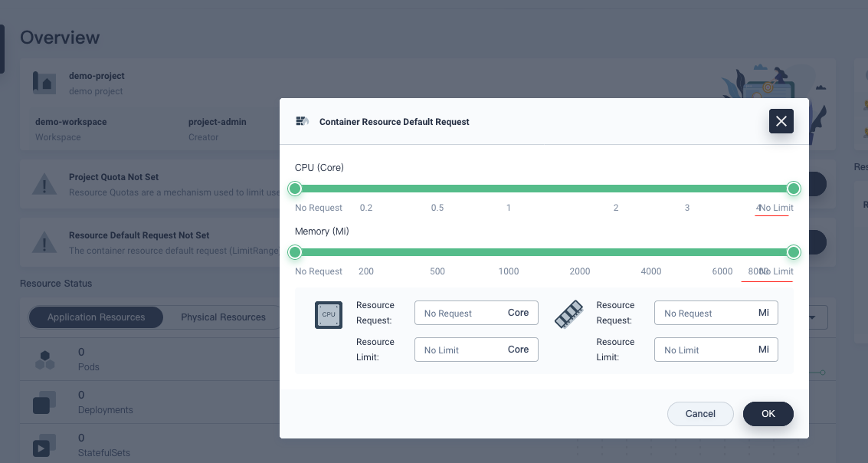Image resolution: width=868 pixels, height=463 pixels.
Task: Click the Project Quota Not Set heading
Action: [x=113, y=177]
